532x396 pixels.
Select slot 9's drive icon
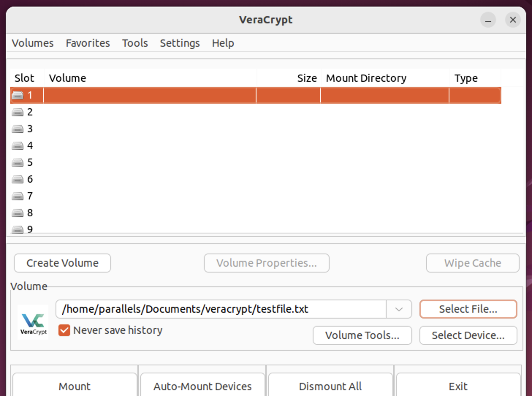(18, 229)
